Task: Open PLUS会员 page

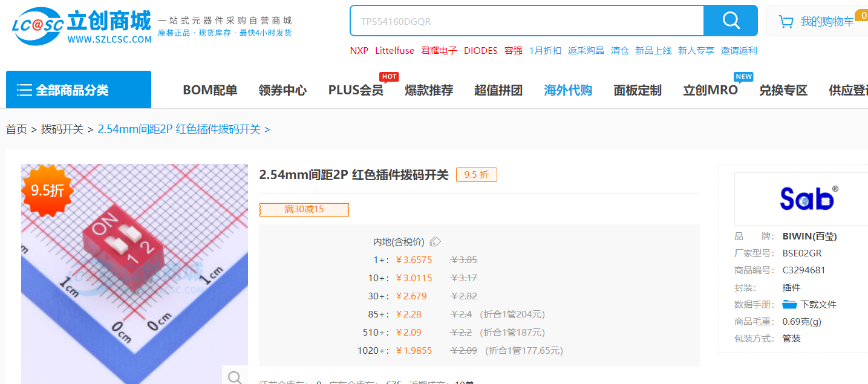Action: coord(356,90)
